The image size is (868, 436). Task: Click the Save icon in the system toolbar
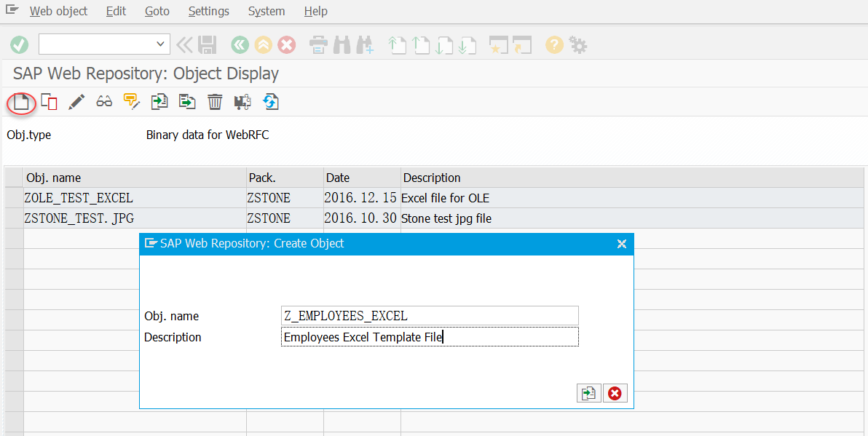(x=208, y=44)
